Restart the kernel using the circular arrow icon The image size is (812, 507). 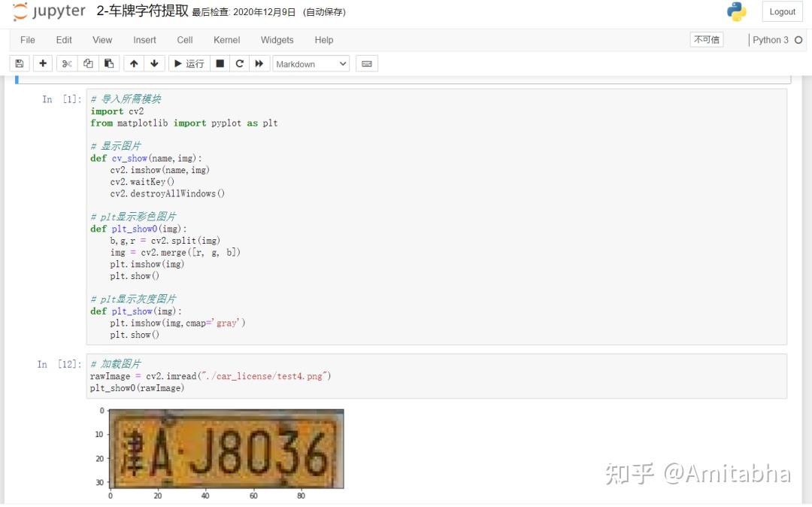point(238,64)
